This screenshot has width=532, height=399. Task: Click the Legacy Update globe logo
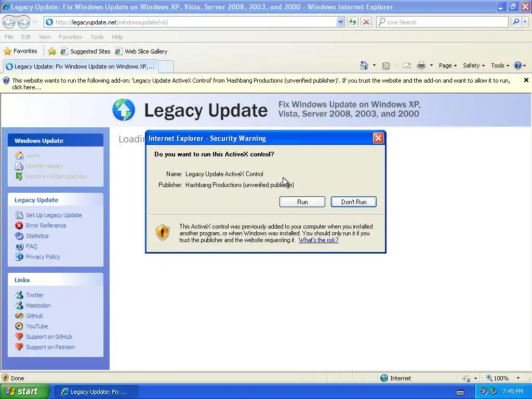pyautogui.click(x=124, y=110)
